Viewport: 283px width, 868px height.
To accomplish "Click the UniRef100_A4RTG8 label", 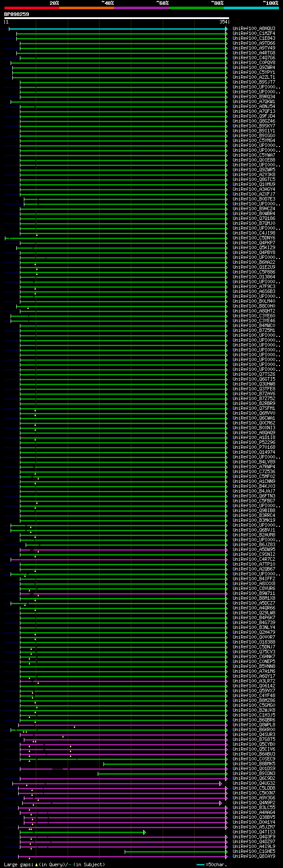I will pos(254,53).
